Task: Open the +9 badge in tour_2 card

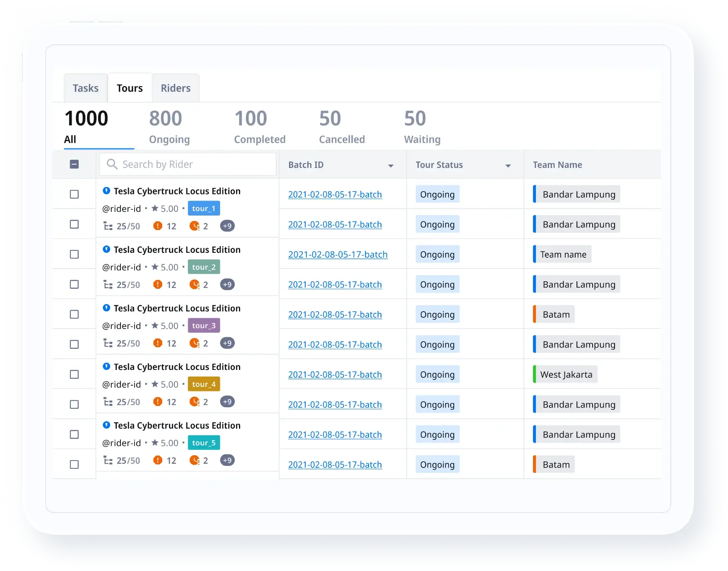Action: [227, 285]
